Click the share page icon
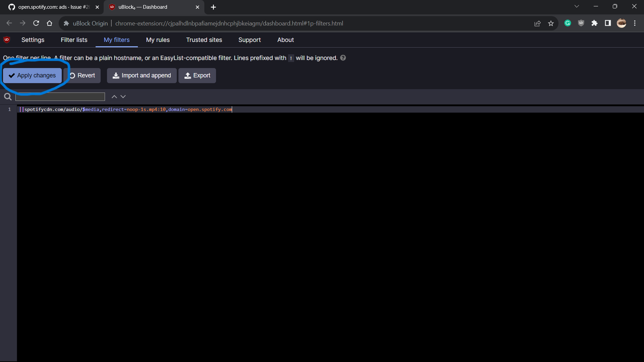 tap(538, 23)
